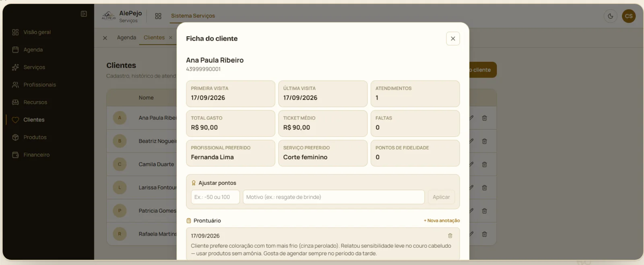The width and height of the screenshot is (644, 265).
Task: Delete Larissa Fontoura row trash icon
Action: click(485, 188)
